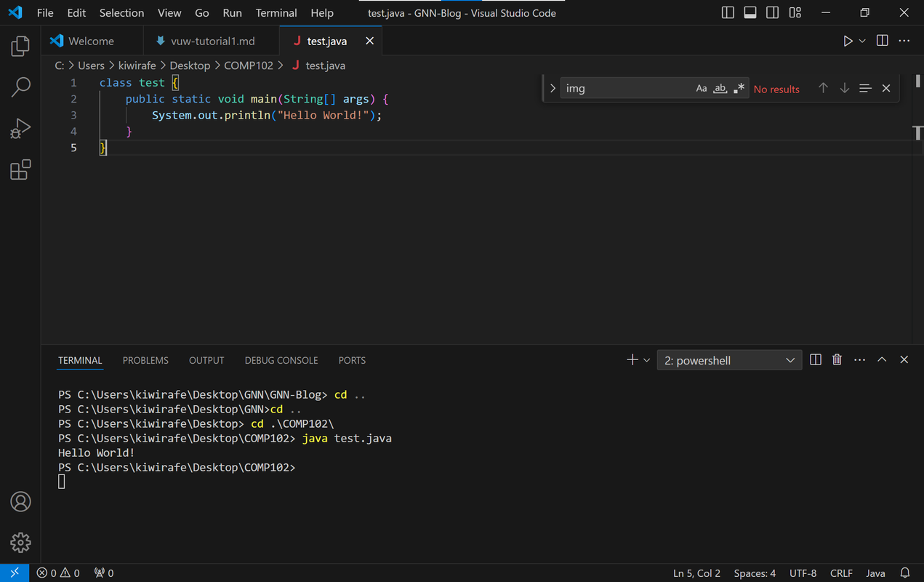Screen dimensions: 924x582
Task: Close the find widget
Action: [886, 88]
